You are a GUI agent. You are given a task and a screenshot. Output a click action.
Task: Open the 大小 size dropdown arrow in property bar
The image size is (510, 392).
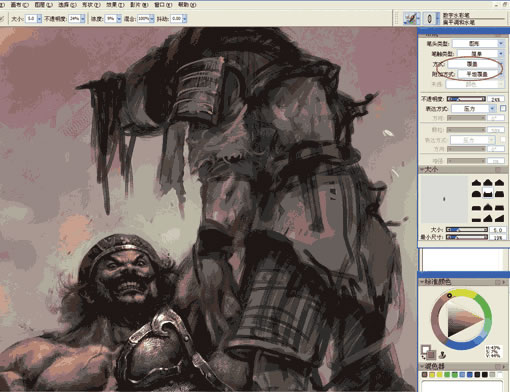tap(39, 19)
